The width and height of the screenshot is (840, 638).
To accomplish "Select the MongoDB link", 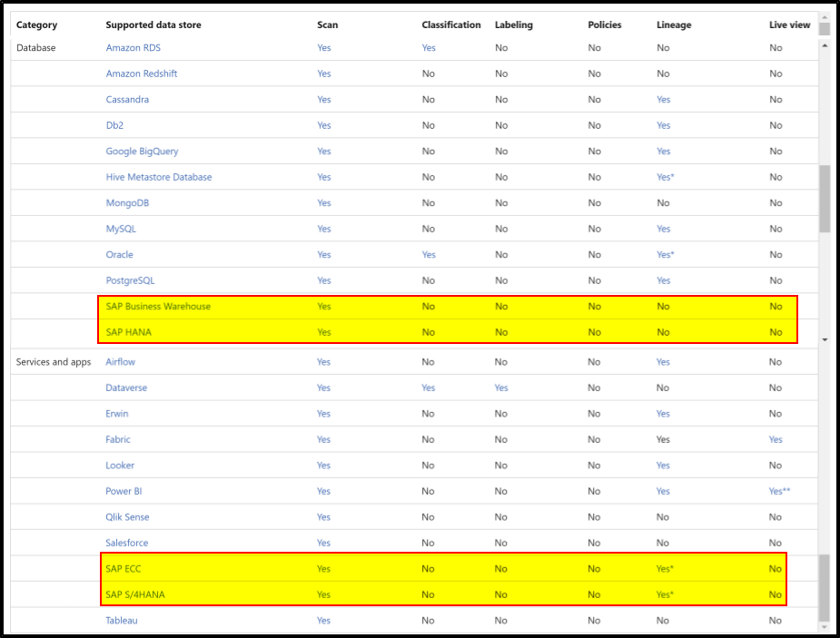I will (x=127, y=203).
